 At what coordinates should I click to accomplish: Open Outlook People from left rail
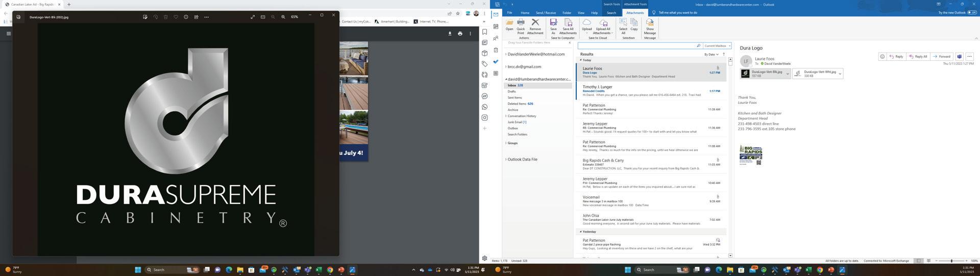(x=496, y=38)
